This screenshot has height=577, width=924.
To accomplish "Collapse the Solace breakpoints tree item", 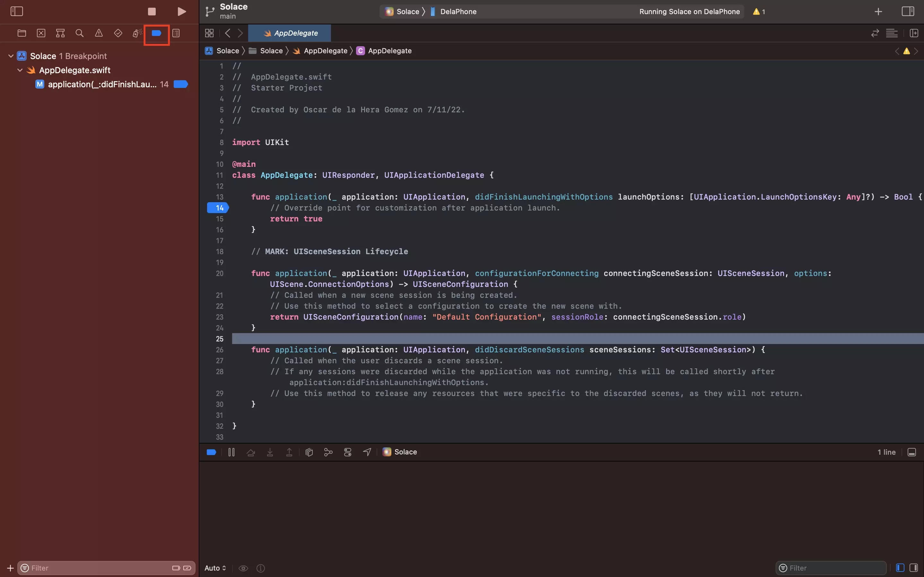I will tap(10, 56).
